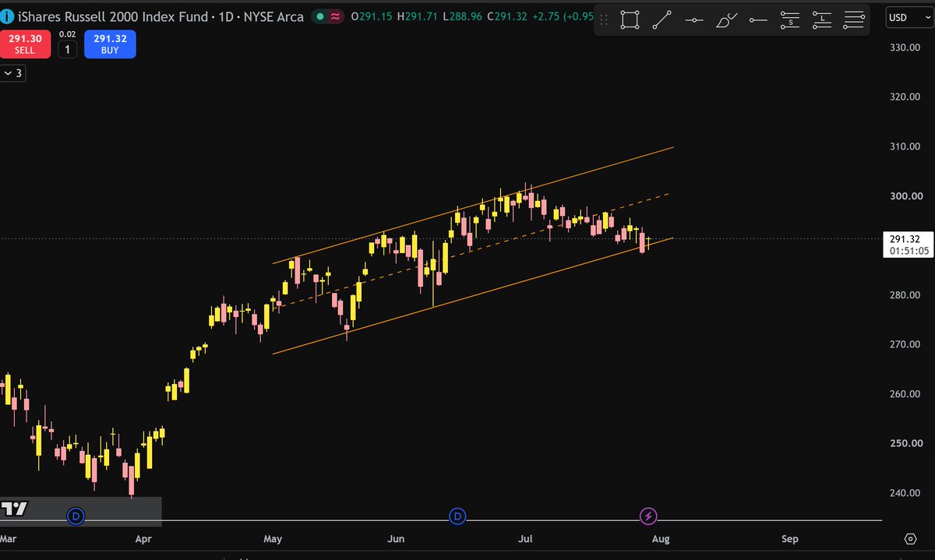Click the NYSE Arca exchange label
This screenshot has height=560, width=935.
(273, 17)
